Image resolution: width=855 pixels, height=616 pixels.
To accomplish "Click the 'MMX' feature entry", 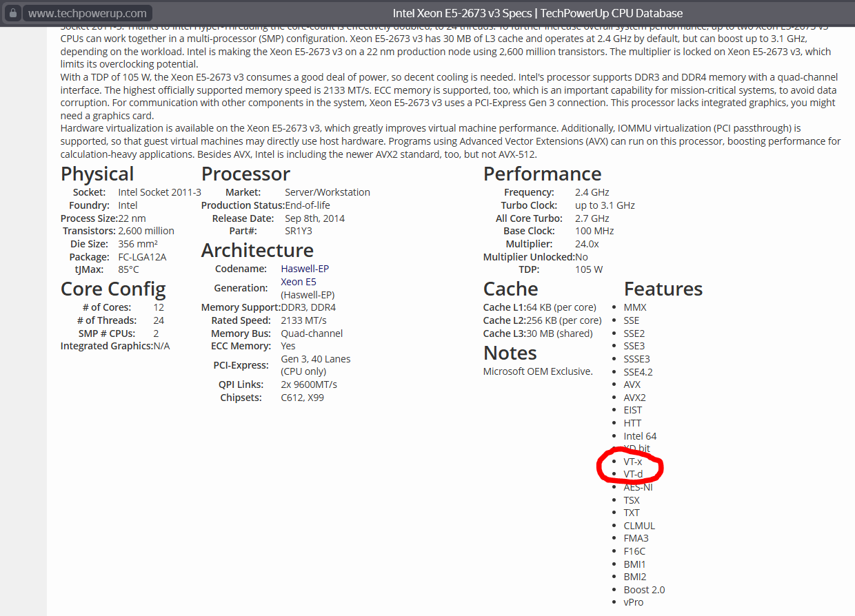I will (x=635, y=307).
